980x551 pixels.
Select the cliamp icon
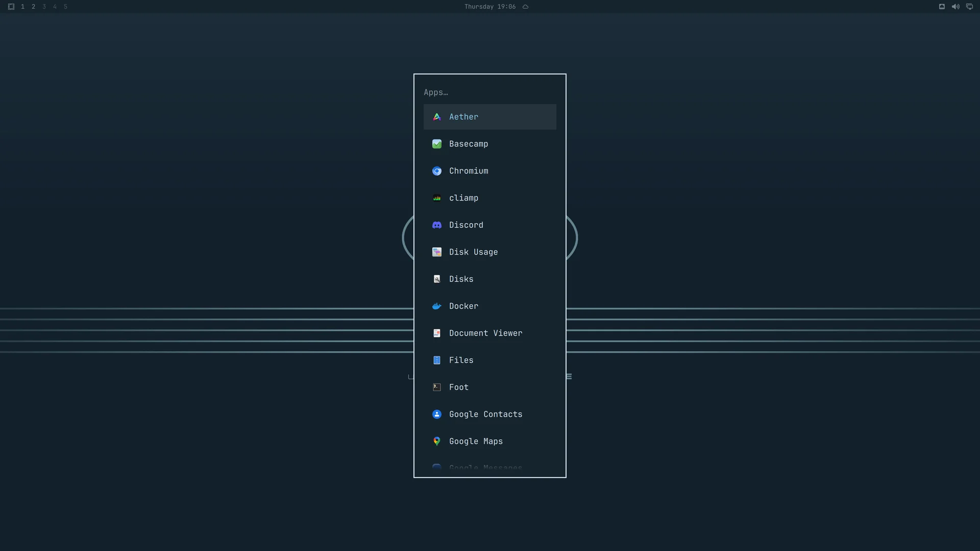(437, 198)
